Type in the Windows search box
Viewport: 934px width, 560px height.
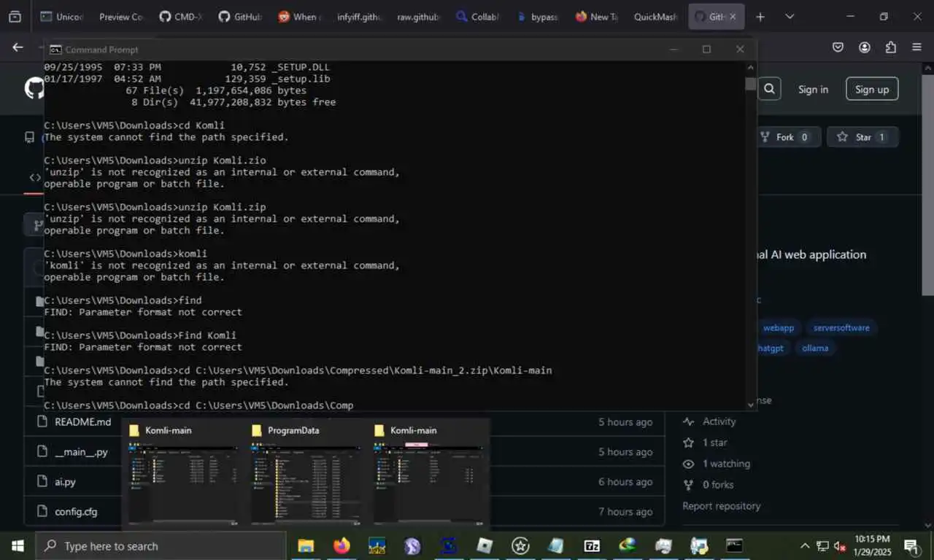click(x=161, y=545)
